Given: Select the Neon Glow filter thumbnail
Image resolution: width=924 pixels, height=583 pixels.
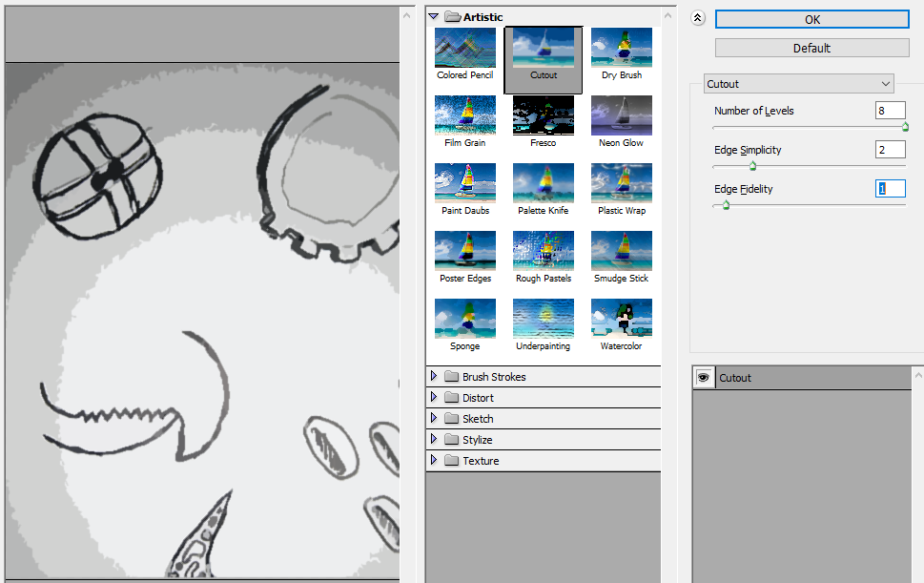Looking at the screenshot, I should [x=622, y=115].
